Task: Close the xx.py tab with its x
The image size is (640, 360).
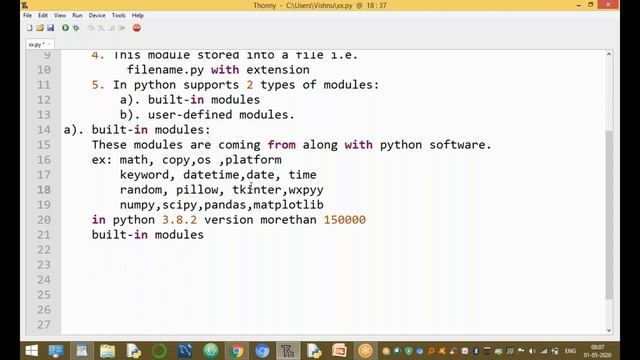Action: (x=49, y=44)
